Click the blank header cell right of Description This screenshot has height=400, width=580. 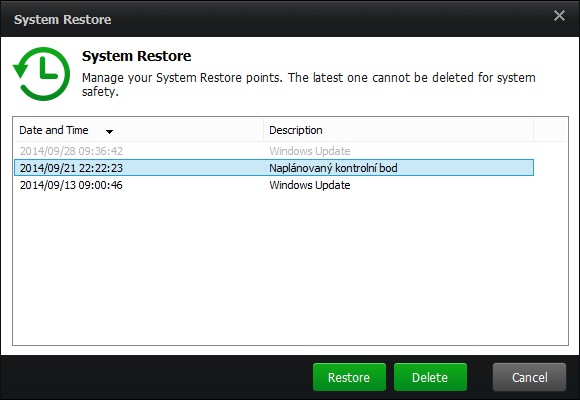(x=550, y=130)
